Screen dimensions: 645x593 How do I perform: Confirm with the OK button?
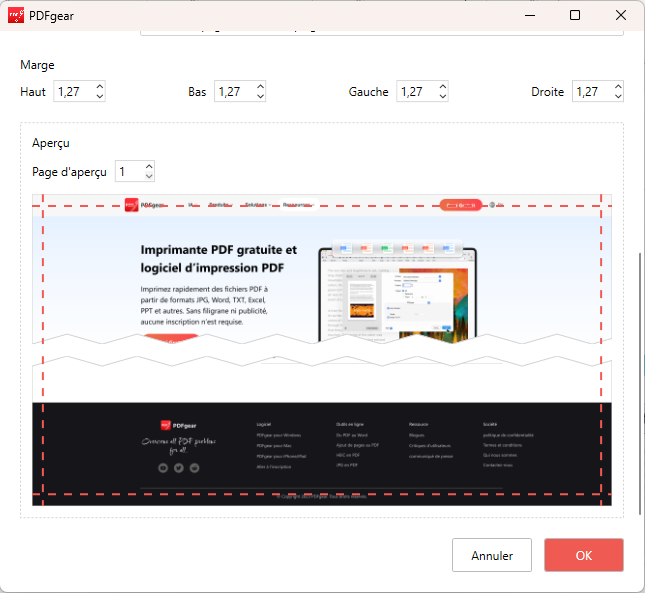(x=584, y=555)
